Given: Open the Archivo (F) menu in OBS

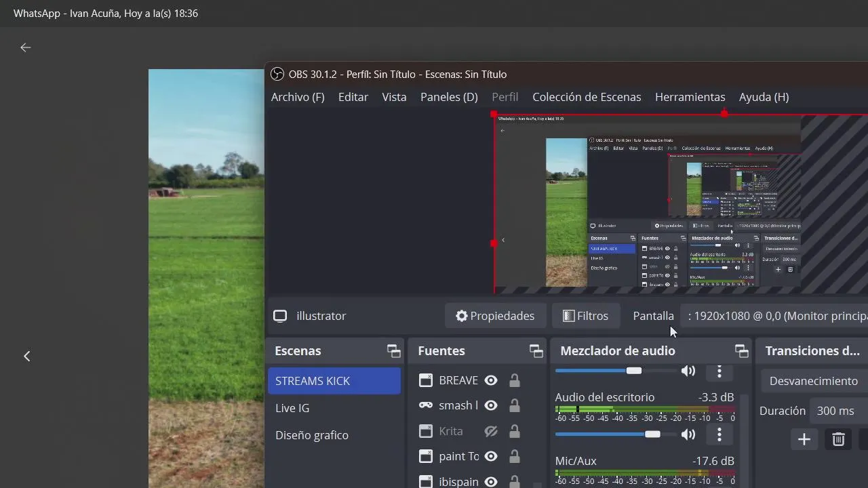Looking at the screenshot, I should (x=298, y=97).
